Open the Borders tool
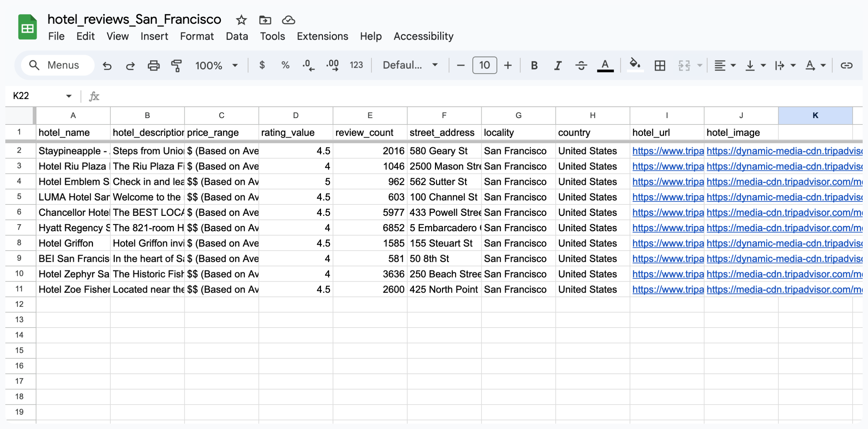 [x=660, y=65]
